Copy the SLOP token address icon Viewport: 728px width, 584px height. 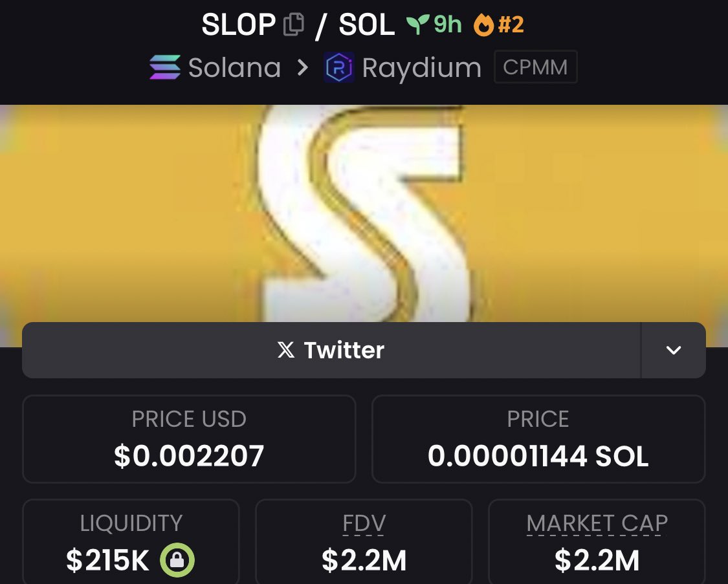point(294,25)
